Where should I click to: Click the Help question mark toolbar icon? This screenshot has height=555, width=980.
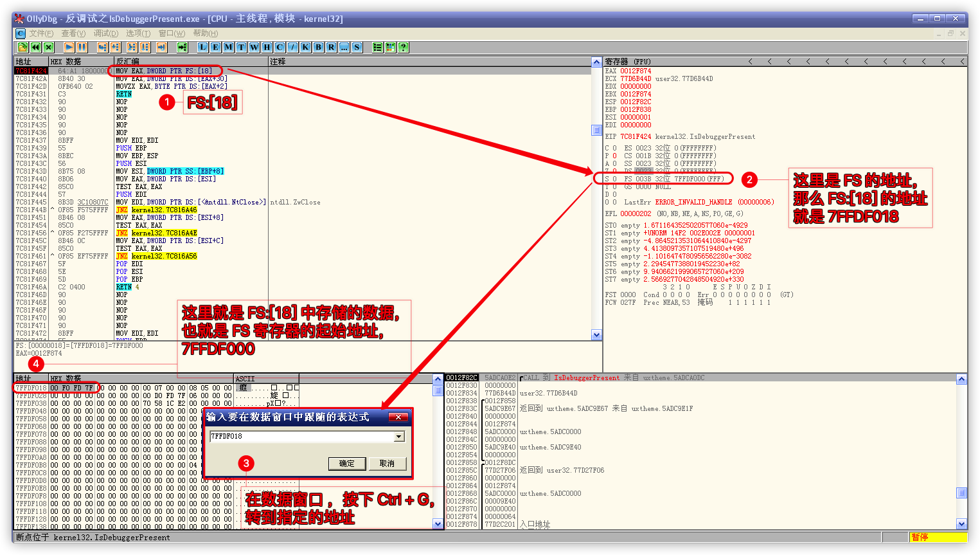(403, 47)
